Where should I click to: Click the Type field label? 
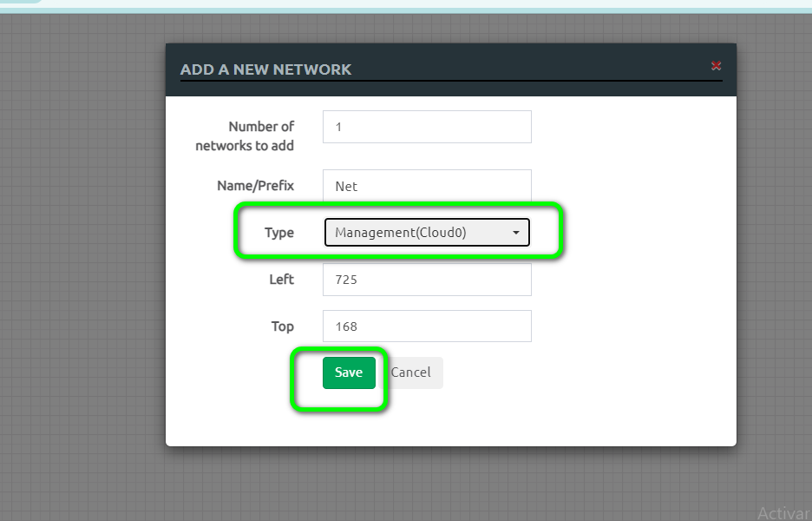[278, 233]
